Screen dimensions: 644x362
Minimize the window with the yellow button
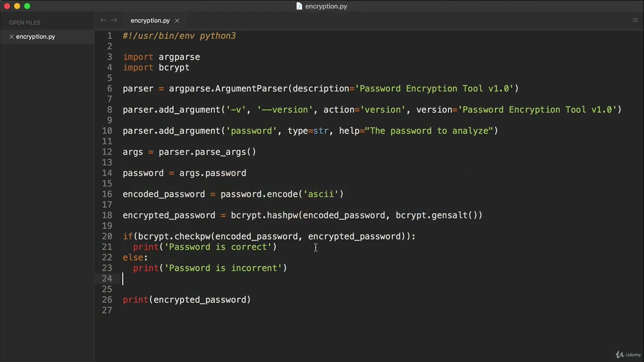(17, 6)
